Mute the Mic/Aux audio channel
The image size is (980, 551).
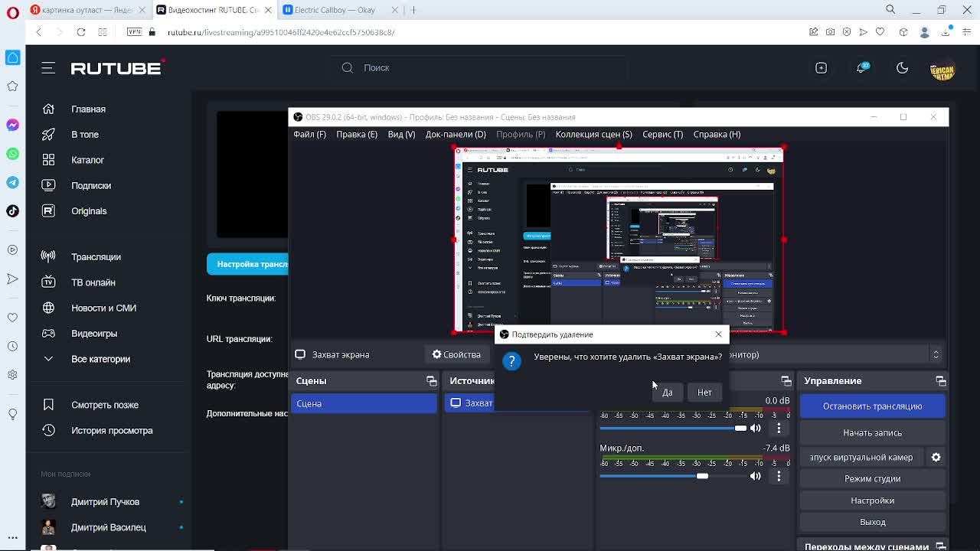click(756, 476)
